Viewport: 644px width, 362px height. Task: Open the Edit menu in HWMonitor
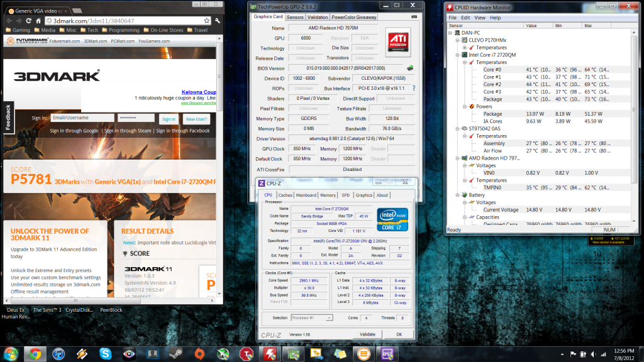pos(465,18)
